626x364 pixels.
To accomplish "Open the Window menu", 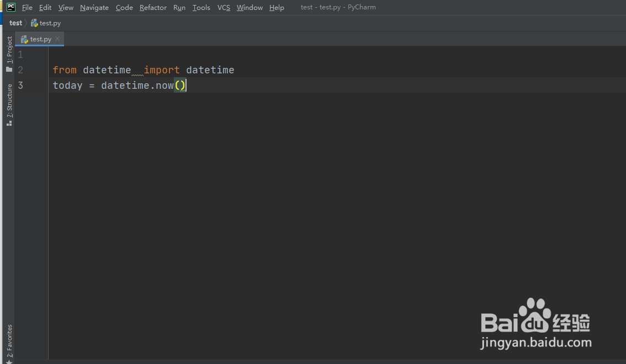I will coord(250,8).
